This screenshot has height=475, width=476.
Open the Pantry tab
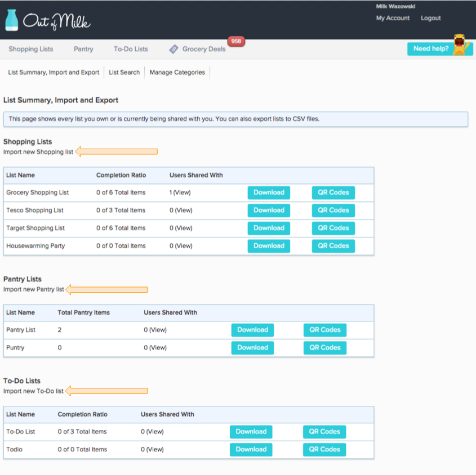click(83, 49)
